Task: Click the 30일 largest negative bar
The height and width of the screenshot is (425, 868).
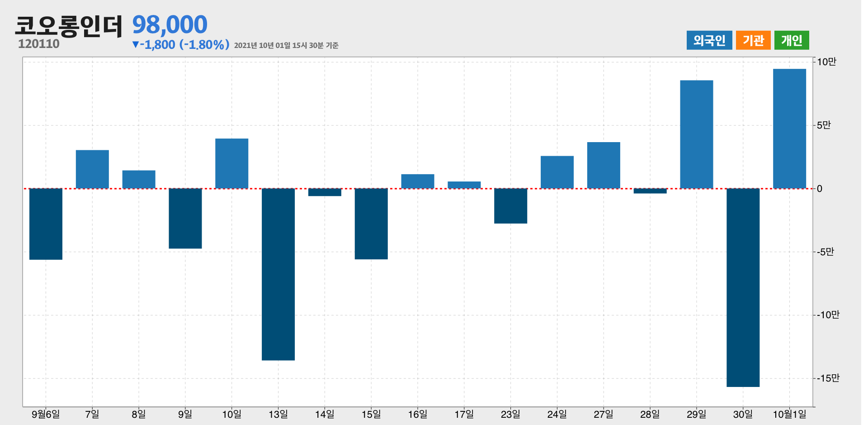Action: (x=743, y=288)
